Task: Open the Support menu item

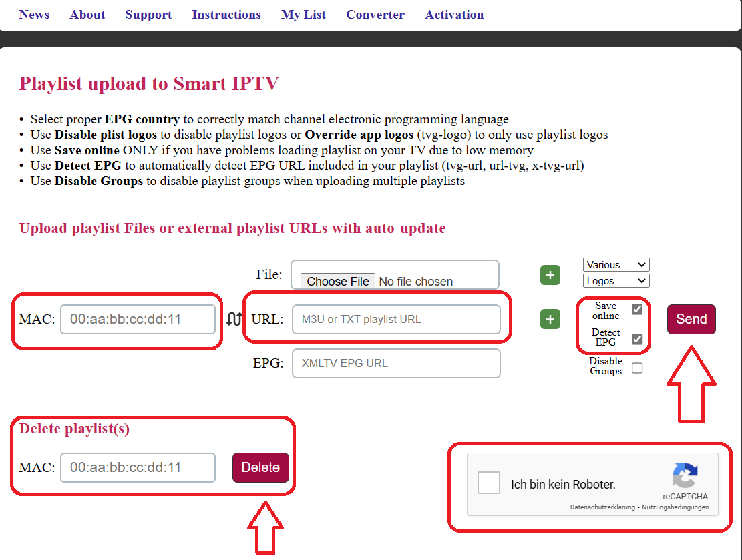Action: (x=148, y=15)
